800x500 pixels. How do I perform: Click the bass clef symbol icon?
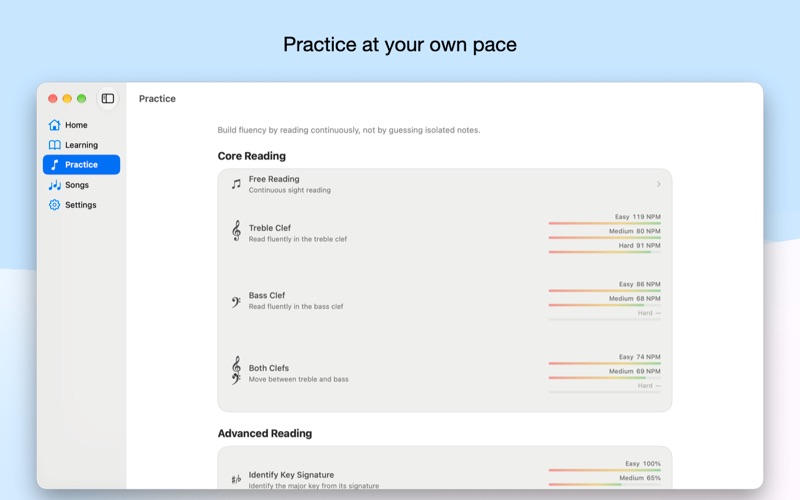(236, 302)
